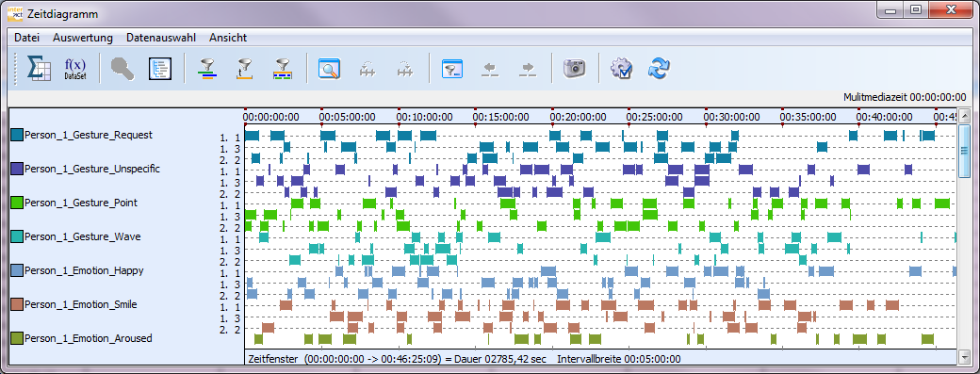Image resolution: width=980 pixels, height=374 pixels.
Task: Click the Person_1_Gesture_Request color swatch
Action: pos(17,135)
